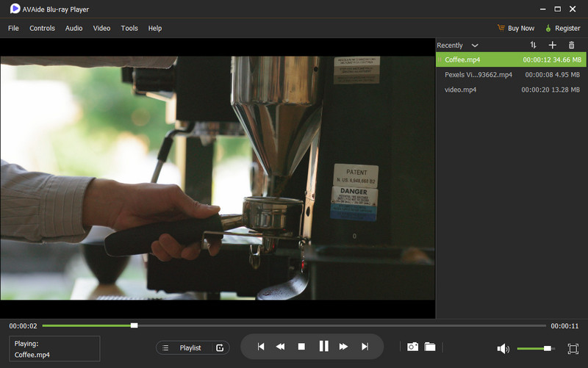This screenshot has width=588, height=368.
Task: Open the snapshot folder
Action: tap(430, 347)
